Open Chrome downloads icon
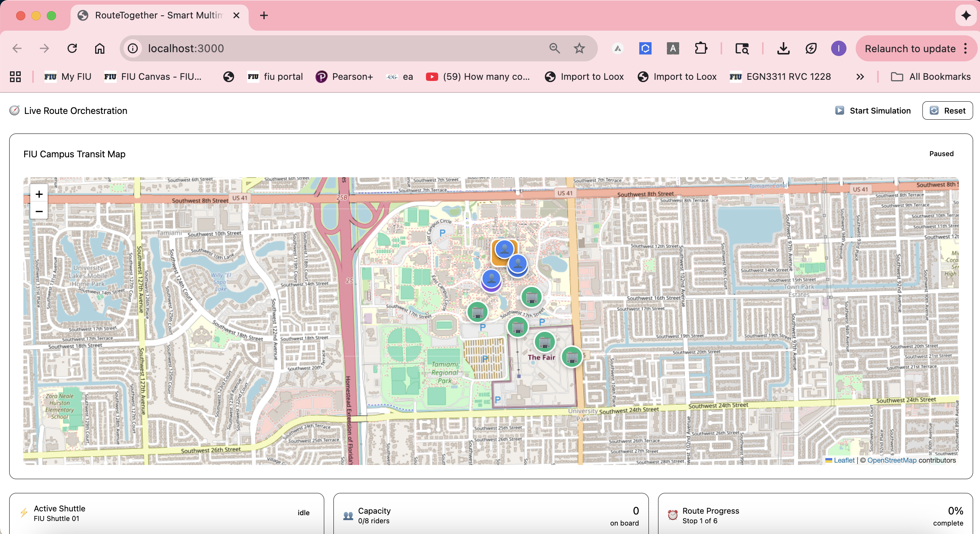Image resolution: width=980 pixels, height=534 pixels. (783, 48)
